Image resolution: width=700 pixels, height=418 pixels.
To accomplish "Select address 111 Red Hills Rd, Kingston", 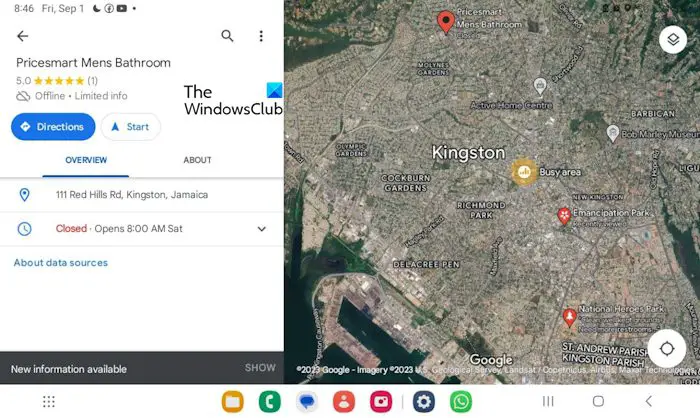I will pyautogui.click(x=132, y=195).
